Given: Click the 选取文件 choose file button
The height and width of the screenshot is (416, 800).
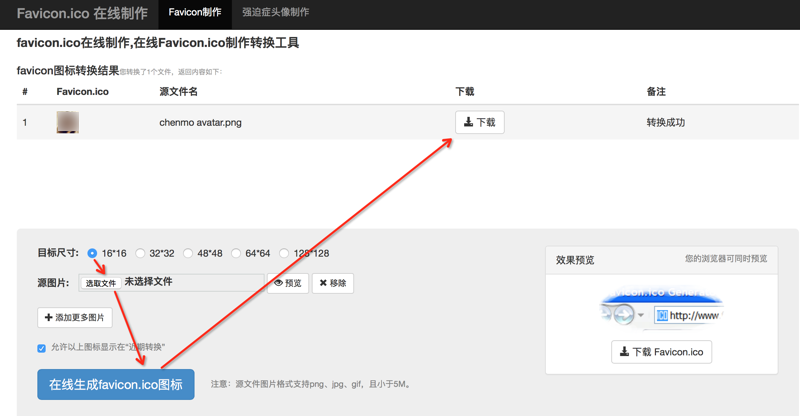Looking at the screenshot, I should point(101,283).
